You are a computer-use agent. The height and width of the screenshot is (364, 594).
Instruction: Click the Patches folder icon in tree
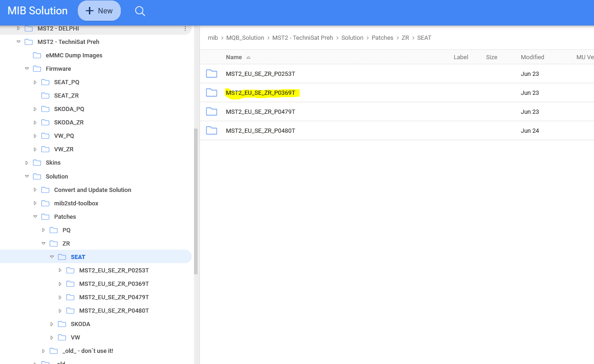coord(45,217)
